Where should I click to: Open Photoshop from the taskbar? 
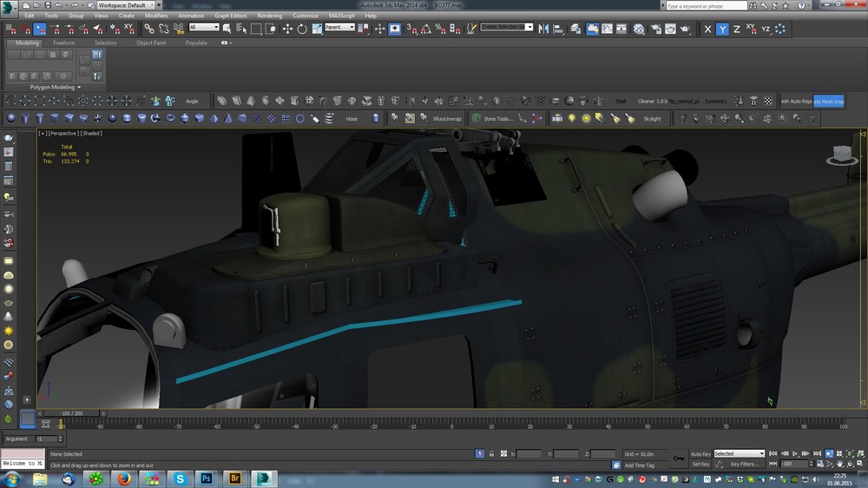tap(207, 478)
